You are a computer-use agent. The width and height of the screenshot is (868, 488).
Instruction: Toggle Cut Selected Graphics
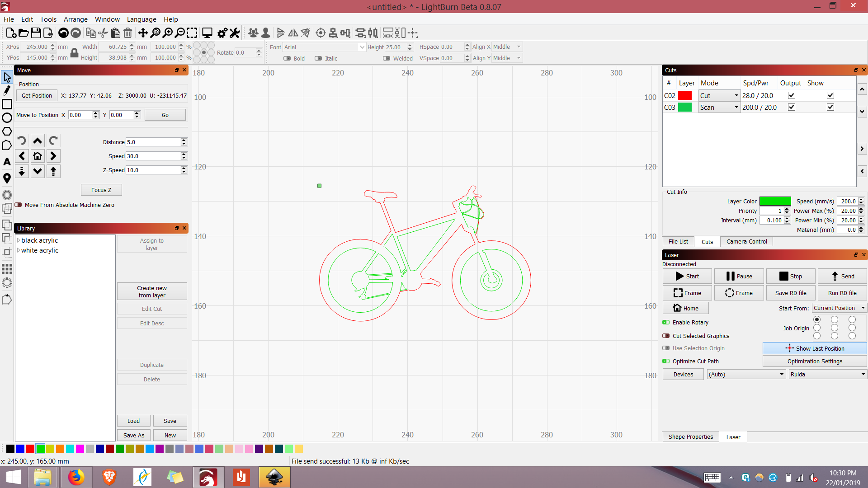pyautogui.click(x=666, y=336)
